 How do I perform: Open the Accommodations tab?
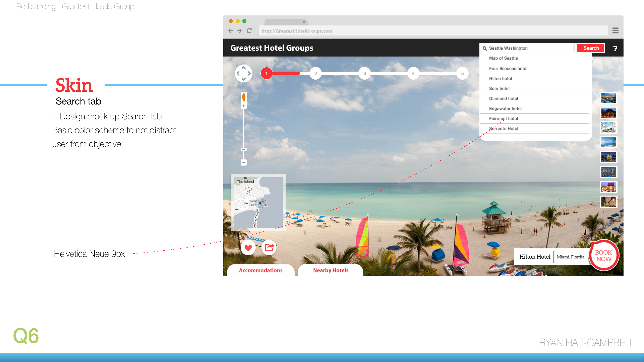point(260,270)
